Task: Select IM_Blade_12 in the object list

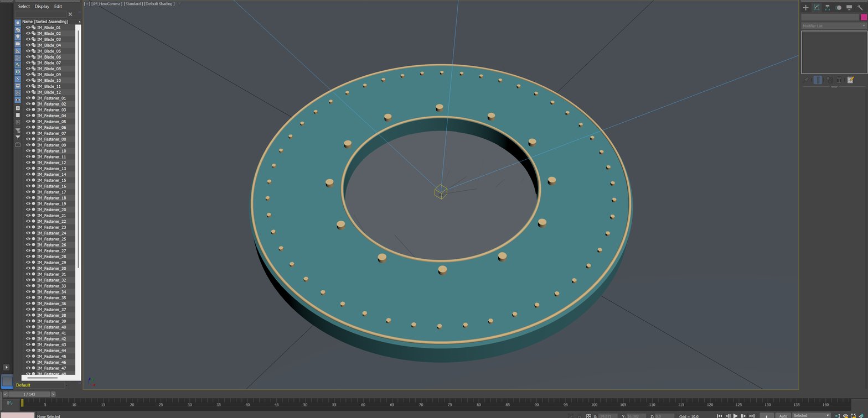Action: pos(49,92)
